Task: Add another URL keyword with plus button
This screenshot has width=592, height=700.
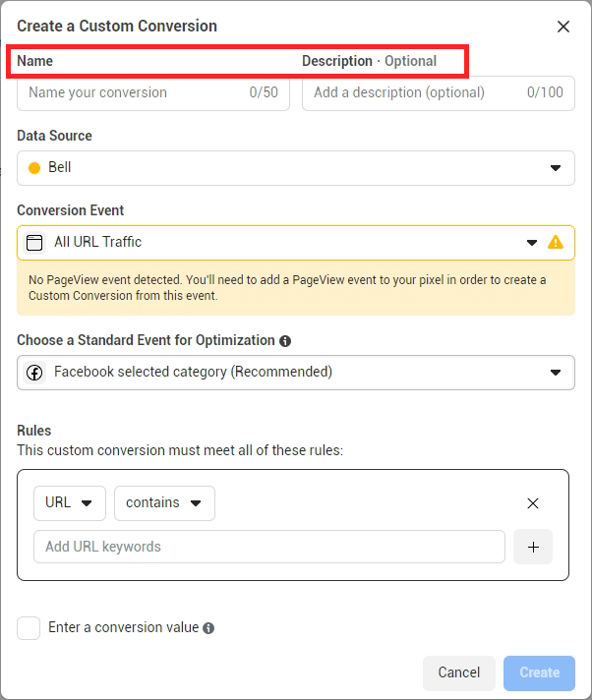Action: (533, 547)
